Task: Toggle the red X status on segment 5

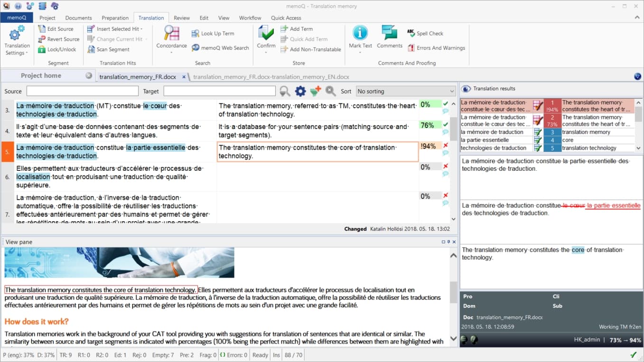Action: [x=446, y=146]
